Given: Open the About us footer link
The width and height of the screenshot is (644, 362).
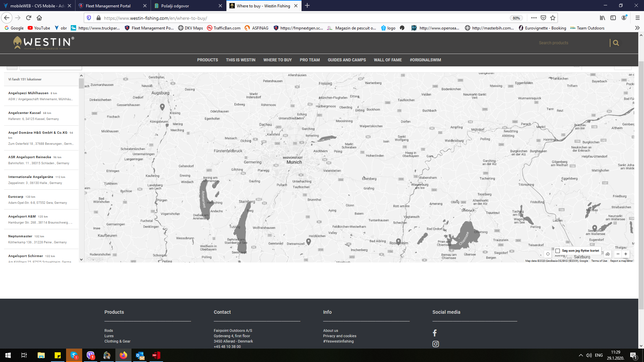Looking at the screenshot, I should [330, 330].
